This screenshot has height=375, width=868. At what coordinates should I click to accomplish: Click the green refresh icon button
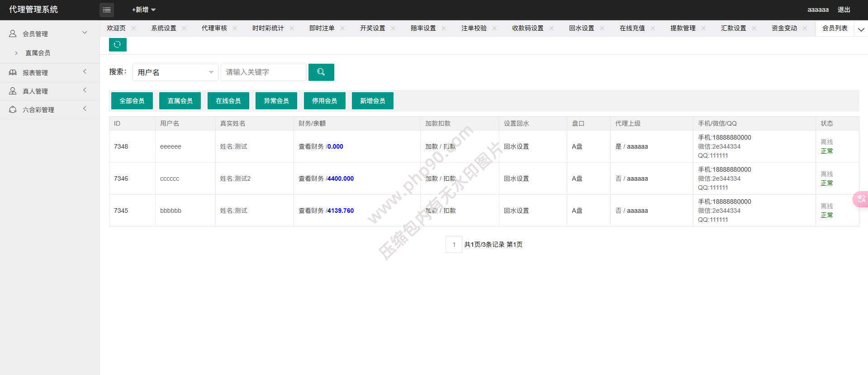(118, 44)
